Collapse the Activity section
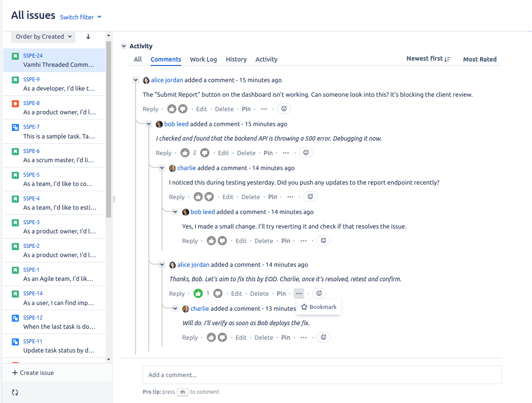The height and width of the screenshot is (403, 532). coord(124,46)
